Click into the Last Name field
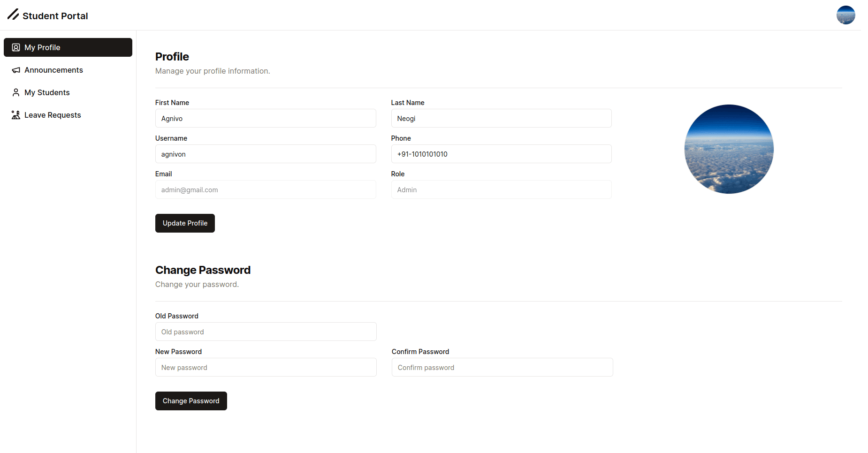This screenshot has width=868, height=453. (501, 118)
